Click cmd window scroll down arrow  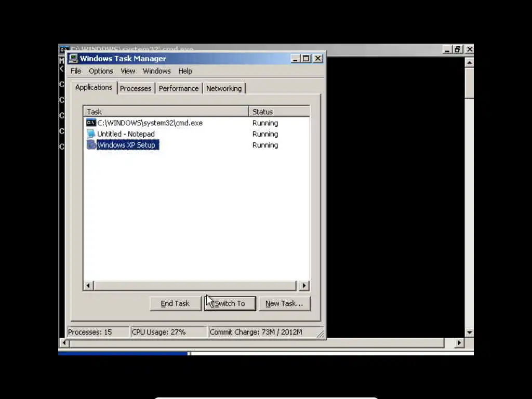tap(469, 332)
